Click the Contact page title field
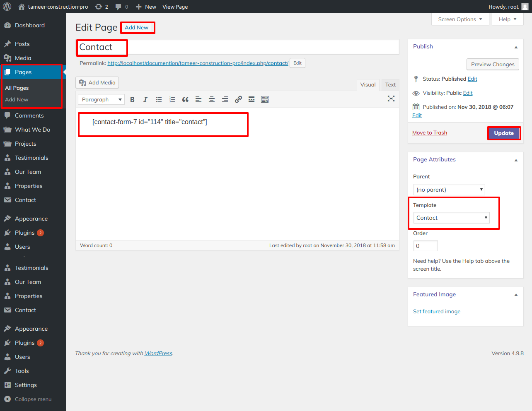 (x=237, y=47)
